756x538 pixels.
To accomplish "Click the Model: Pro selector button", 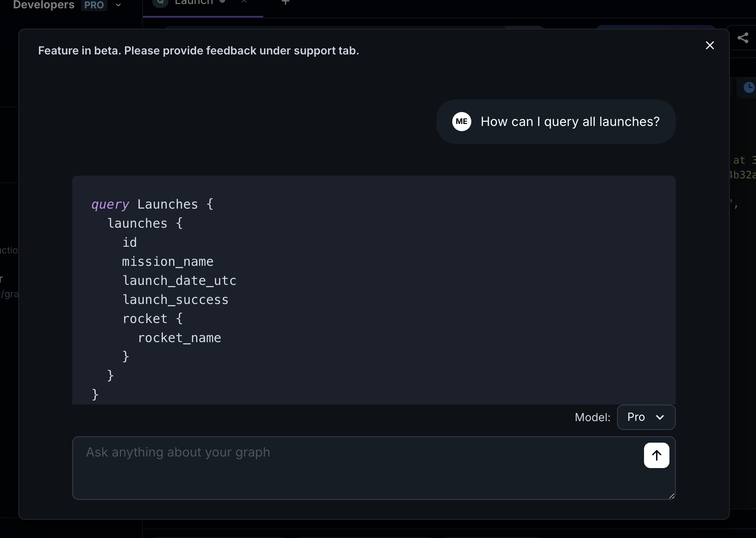I will 646,417.
